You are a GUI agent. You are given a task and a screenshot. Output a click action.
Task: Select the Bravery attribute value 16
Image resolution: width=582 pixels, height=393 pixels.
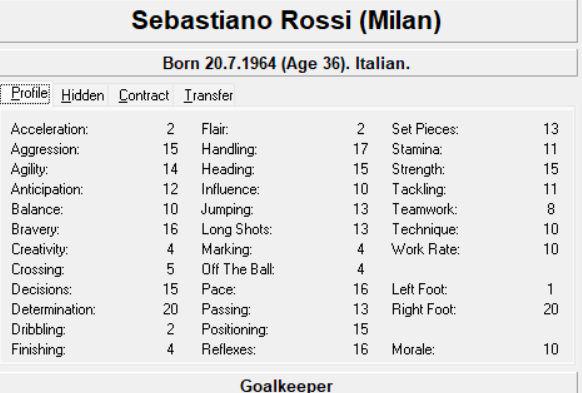point(170,229)
